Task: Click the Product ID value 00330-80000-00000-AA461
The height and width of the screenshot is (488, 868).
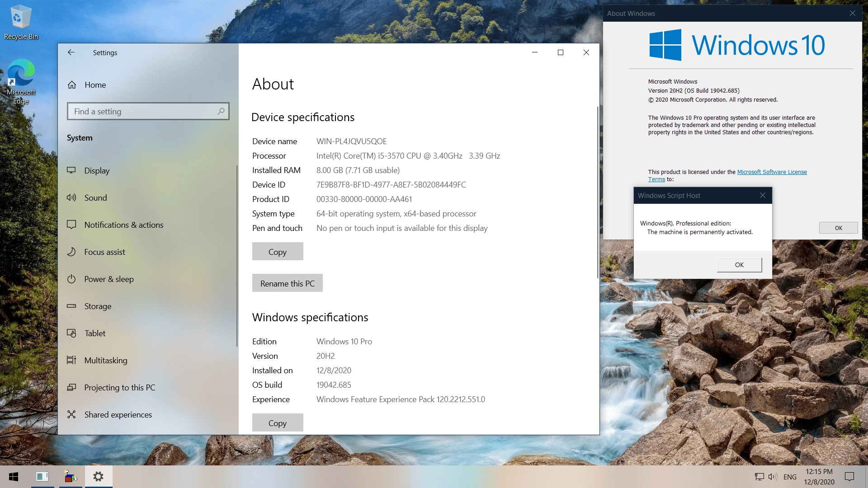Action: pos(364,199)
